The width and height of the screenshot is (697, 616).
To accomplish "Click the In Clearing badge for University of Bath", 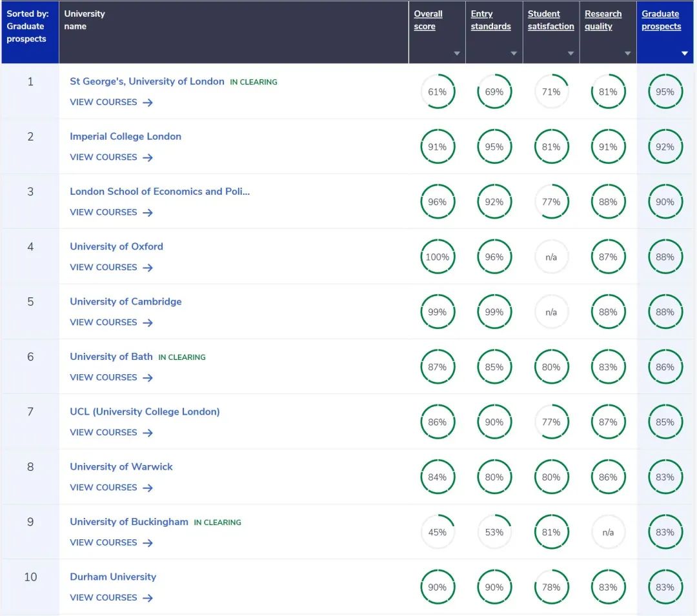I will click(182, 357).
